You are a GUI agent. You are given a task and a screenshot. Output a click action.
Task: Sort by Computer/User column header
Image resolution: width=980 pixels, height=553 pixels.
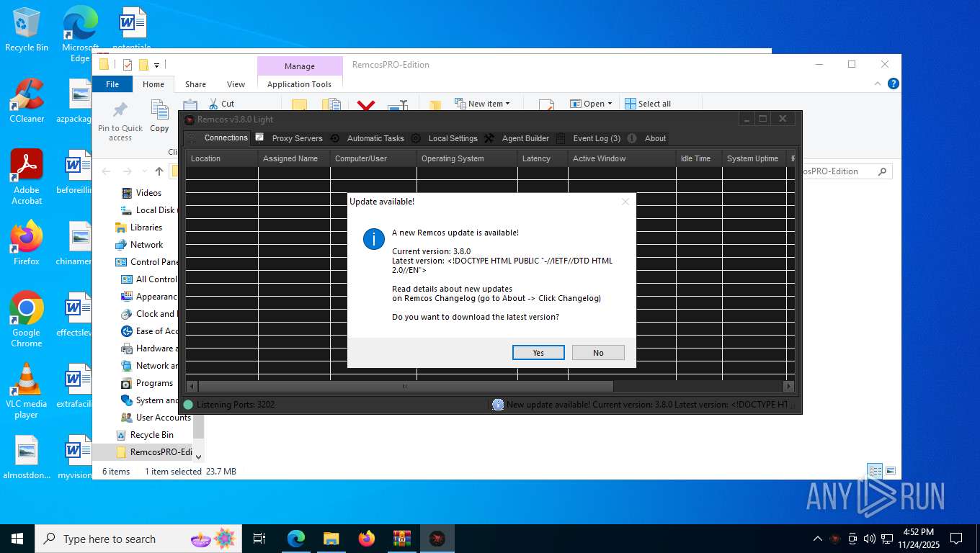pyautogui.click(x=373, y=158)
